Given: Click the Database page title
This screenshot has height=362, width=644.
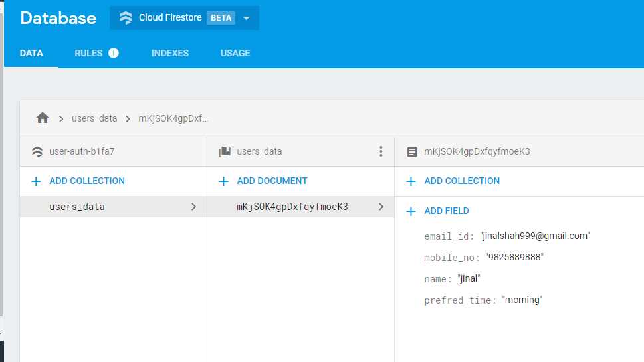Looking at the screenshot, I should click(x=58, y=18).
